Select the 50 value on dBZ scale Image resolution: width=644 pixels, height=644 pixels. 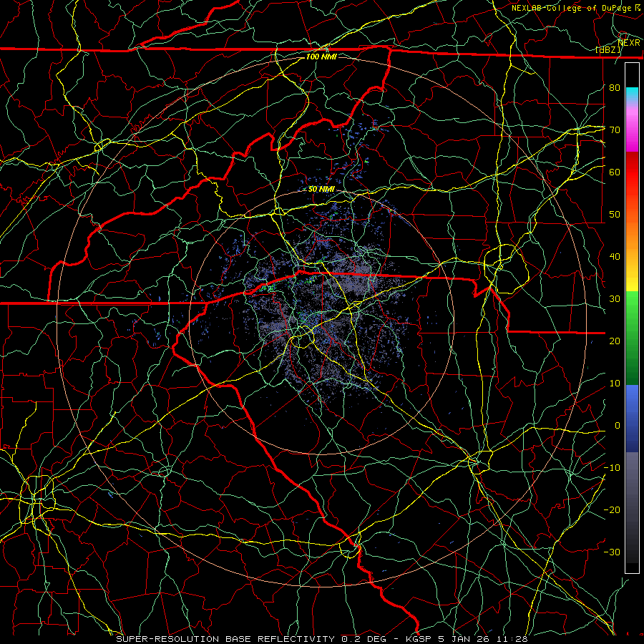click(615, 215)
